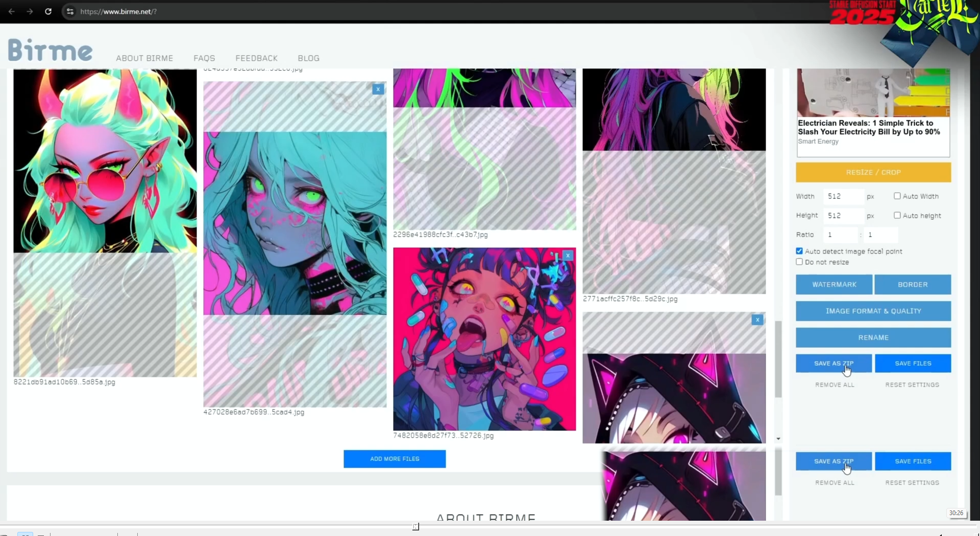
Task: Click the Height input field
Action: point(843,216)
